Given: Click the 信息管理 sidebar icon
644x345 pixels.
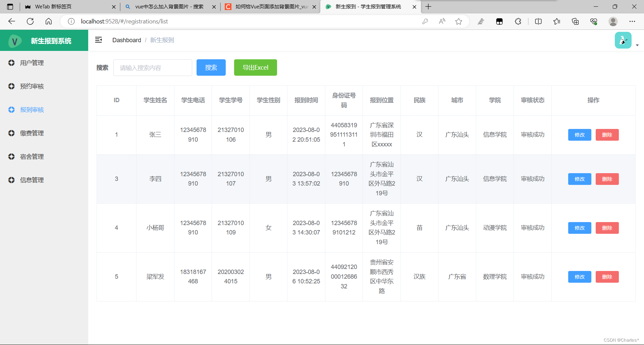Looking at the screenshot, I should tap(11, 180).
